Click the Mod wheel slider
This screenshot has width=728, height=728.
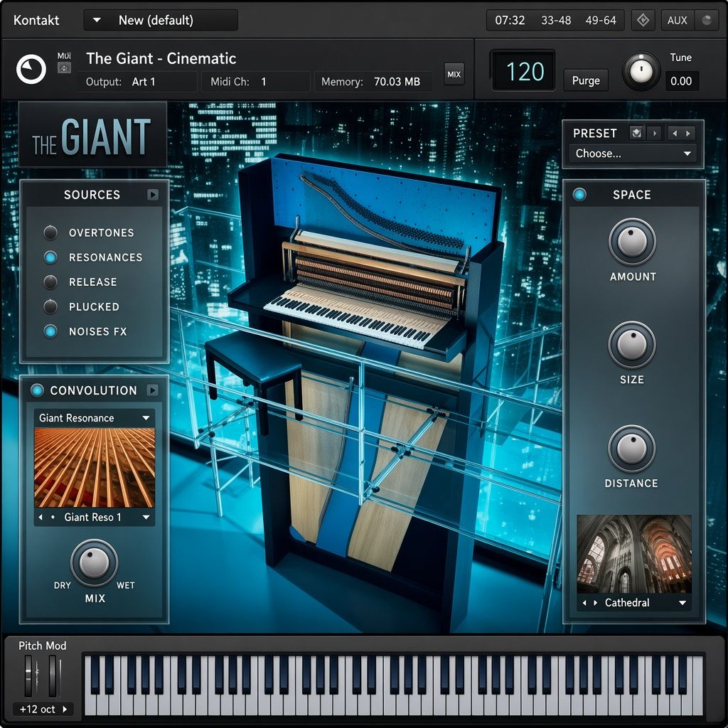coord(52,676)
